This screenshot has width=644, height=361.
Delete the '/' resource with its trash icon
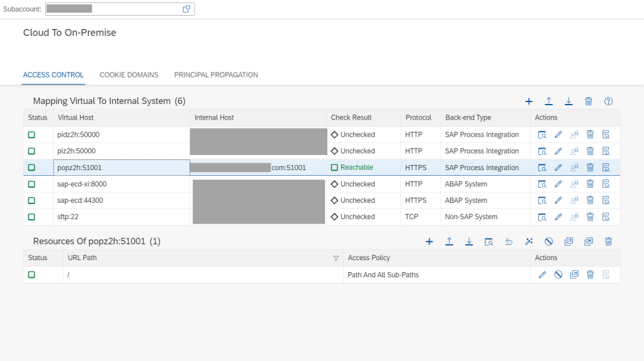coord(590,275)
